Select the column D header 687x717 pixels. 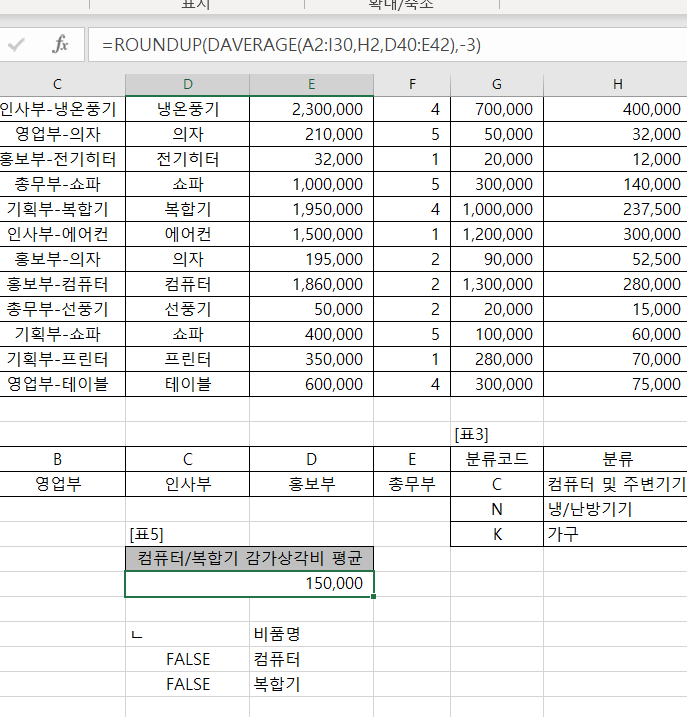188,84
